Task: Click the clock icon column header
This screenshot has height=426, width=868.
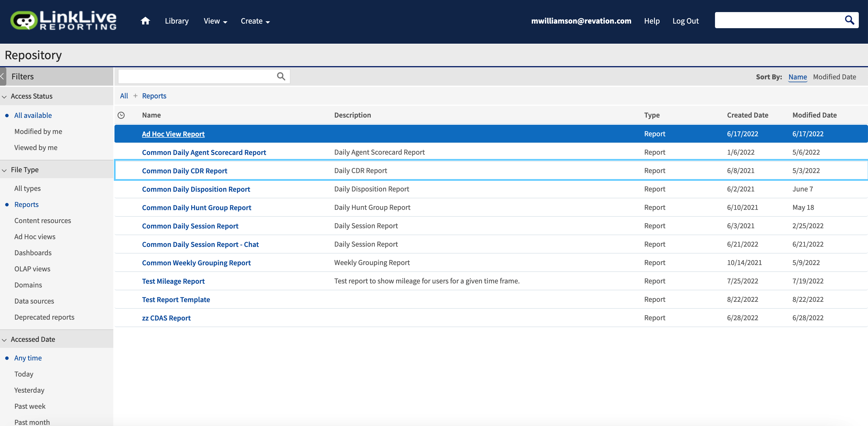Action: tap(121, 115)
